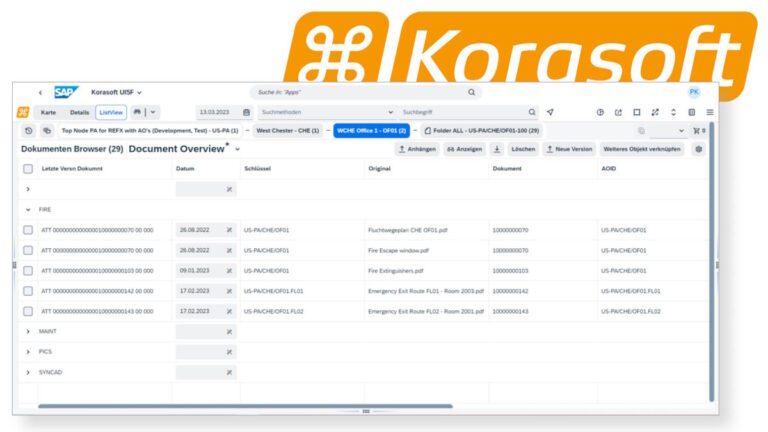Switch to the ListView tab
This screenshot has height=432, width=768.
coord(111,112)
